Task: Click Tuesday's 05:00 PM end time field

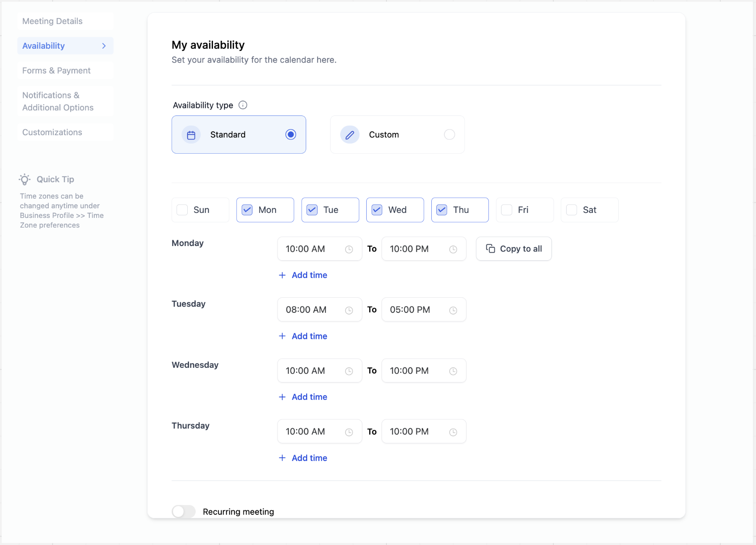Action: point(424,309)
